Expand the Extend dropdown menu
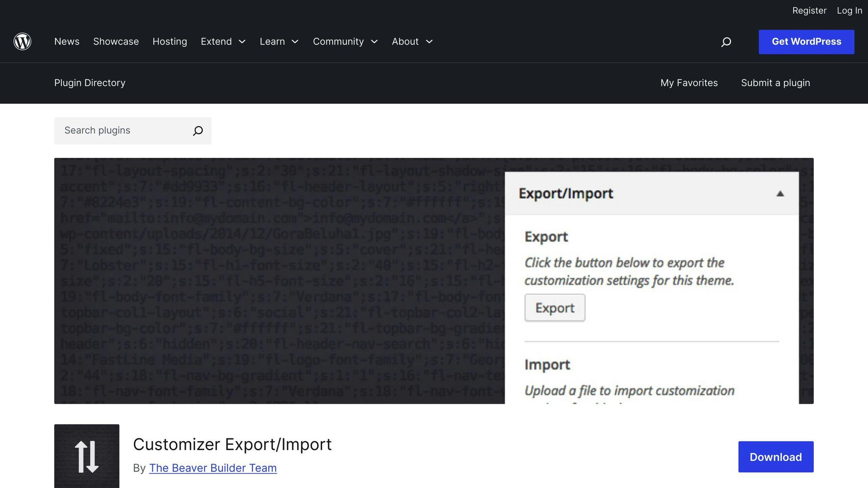The height and width of the screenshot is (488, 868). click(x=223, y=42)
